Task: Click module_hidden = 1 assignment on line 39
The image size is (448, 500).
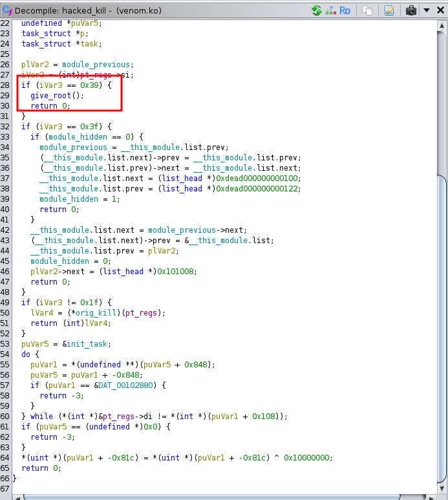Action: 80,199
